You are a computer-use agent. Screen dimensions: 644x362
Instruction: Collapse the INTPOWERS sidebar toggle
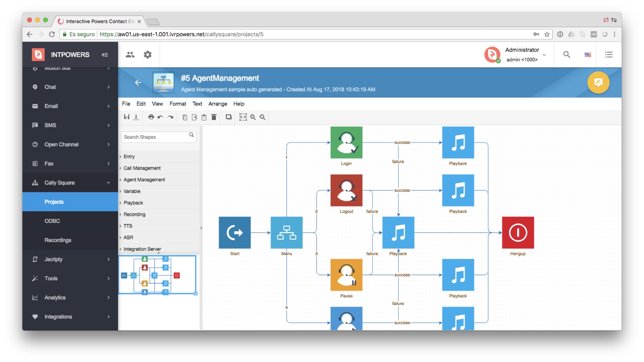[x=105, y=55]
